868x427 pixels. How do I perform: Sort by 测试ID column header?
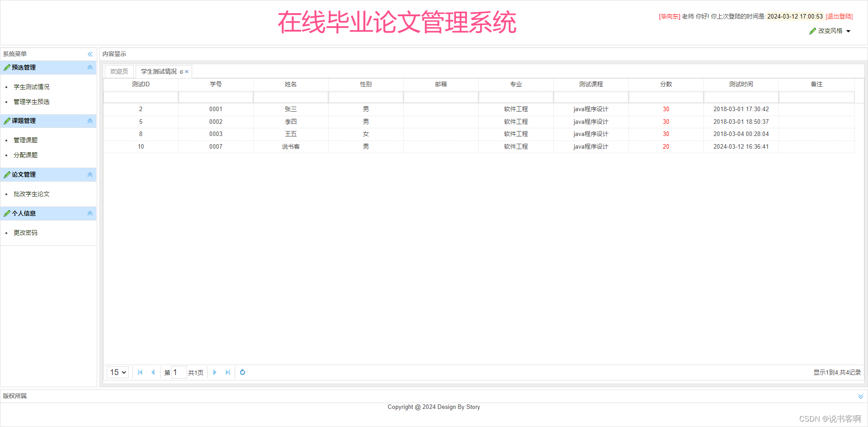click(x=141, y=84)
